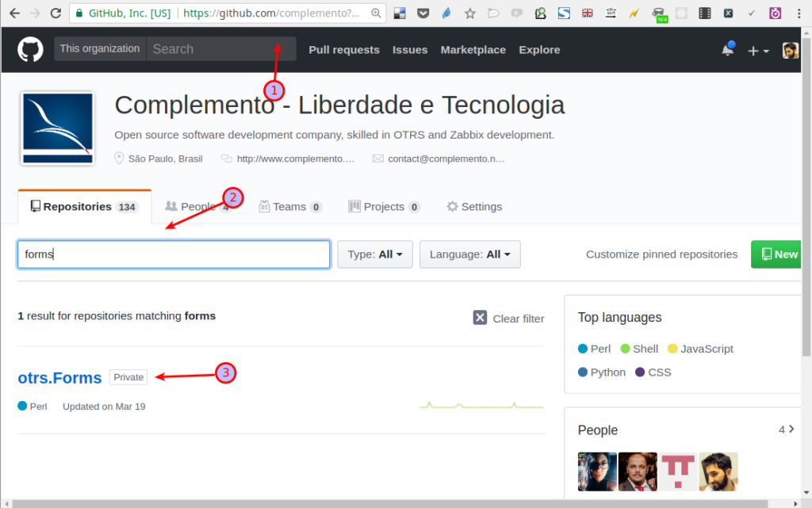Open the otrs.Forms repository link

click(x=59, y=378)
